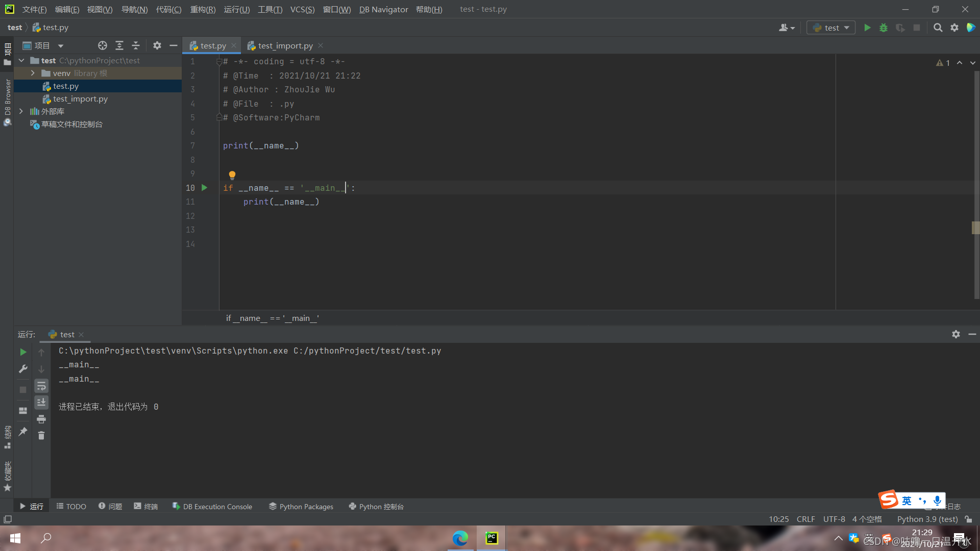Expand all nodes in the project tool window
This screenshot has width=980, height=551.
pos(119,45)
